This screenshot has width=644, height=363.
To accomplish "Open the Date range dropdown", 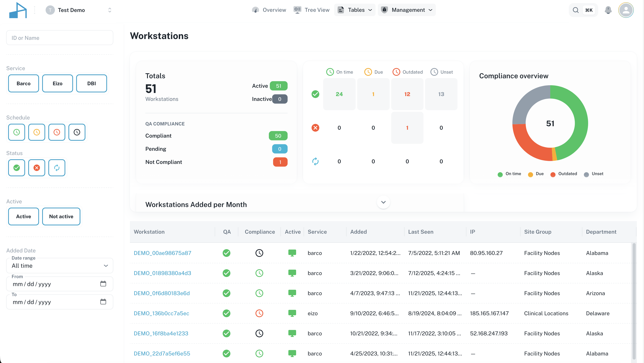I will 60,266.
